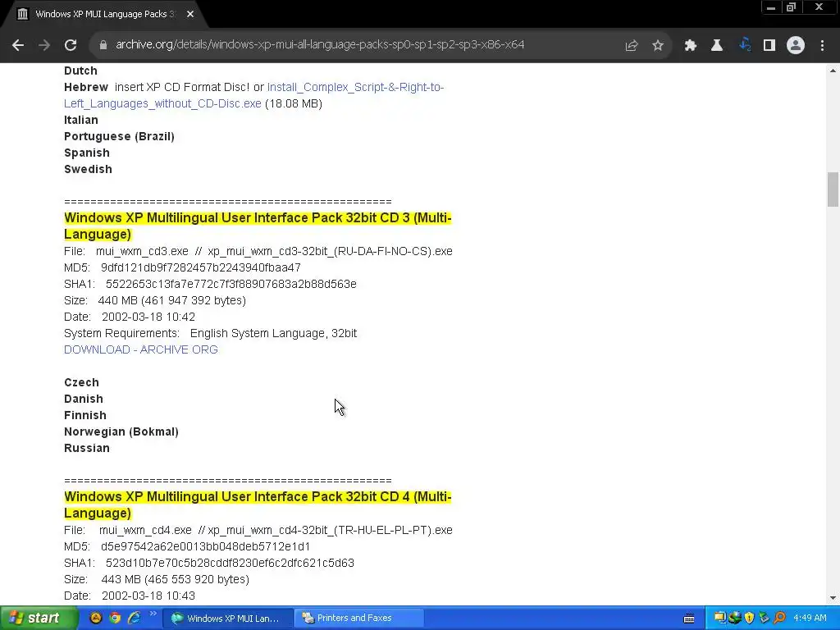The width and height of the screenshot is (840, 630).
Task: Click the forward navigation arrow
Action: (44, 45)
